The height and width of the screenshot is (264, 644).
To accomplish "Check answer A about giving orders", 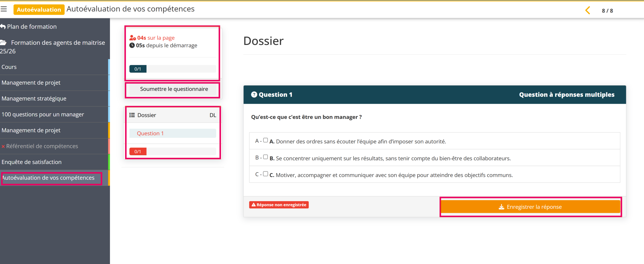I will point(265,140).
